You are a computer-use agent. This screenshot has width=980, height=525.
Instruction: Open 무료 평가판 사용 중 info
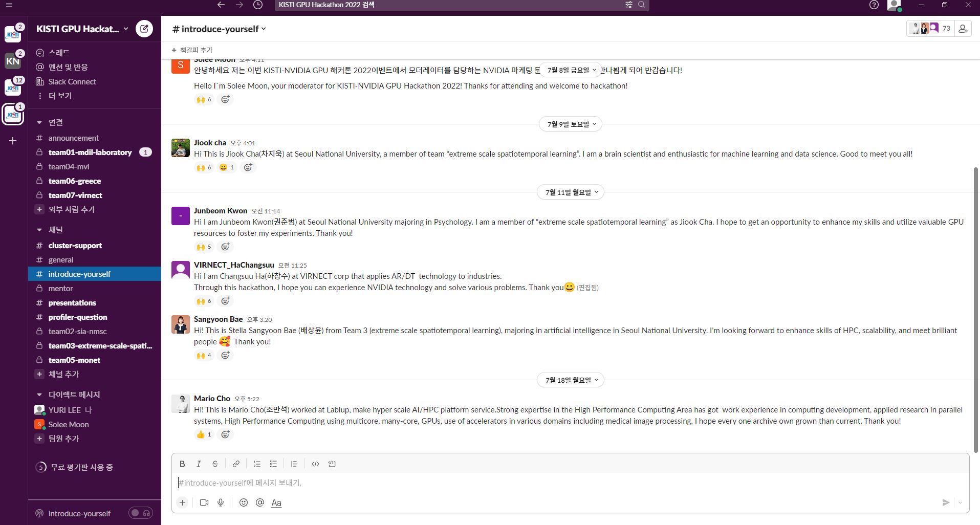coord(75,467)
